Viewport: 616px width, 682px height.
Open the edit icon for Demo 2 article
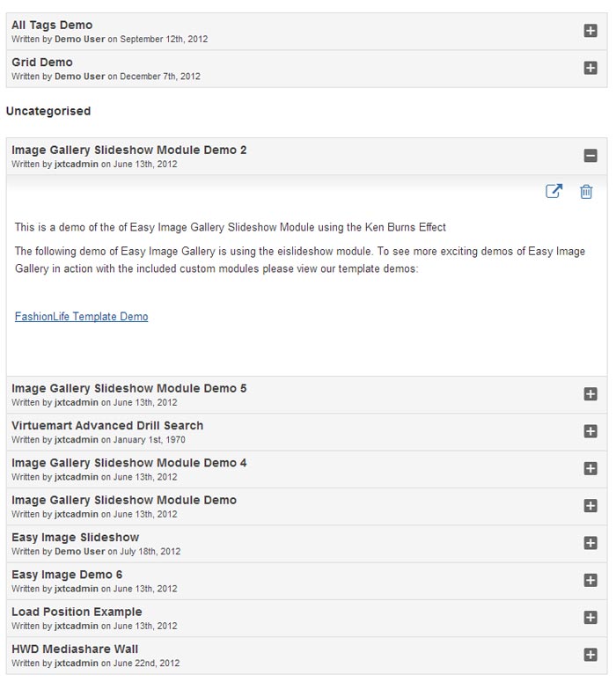click(x=554, y=191)
